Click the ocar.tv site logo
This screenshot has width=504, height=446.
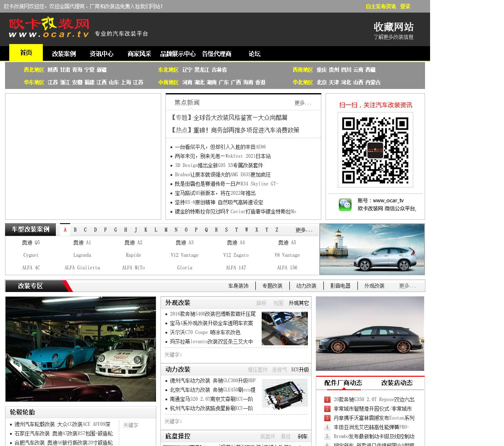(x=49, y=28)
